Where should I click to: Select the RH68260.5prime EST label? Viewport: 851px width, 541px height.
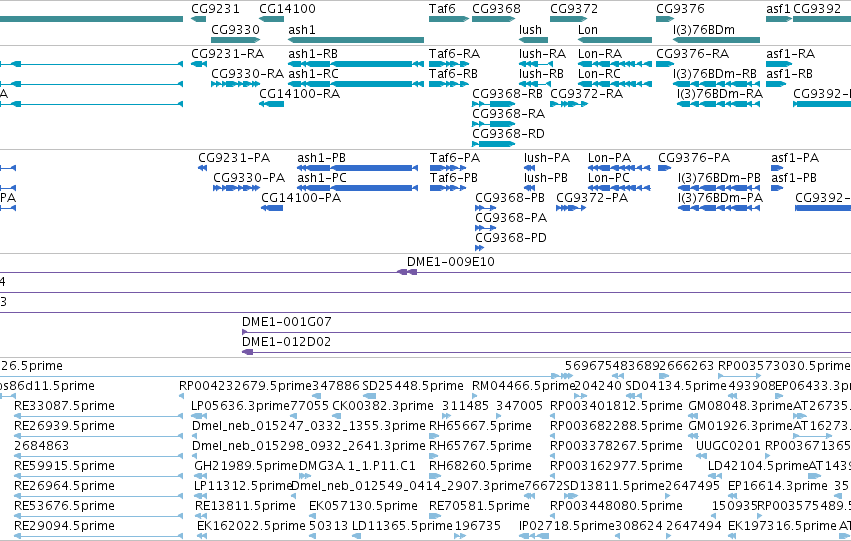point(480,466)
